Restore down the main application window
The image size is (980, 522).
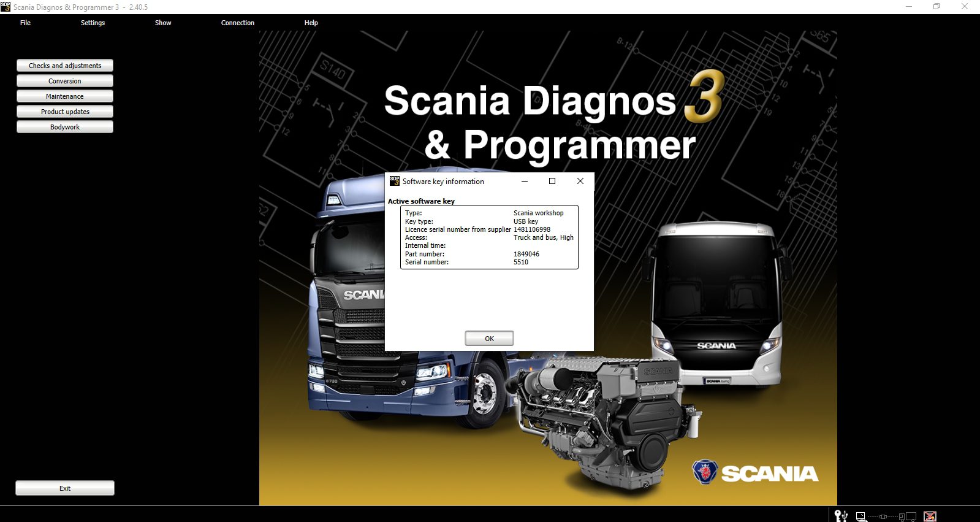[936, 7]
